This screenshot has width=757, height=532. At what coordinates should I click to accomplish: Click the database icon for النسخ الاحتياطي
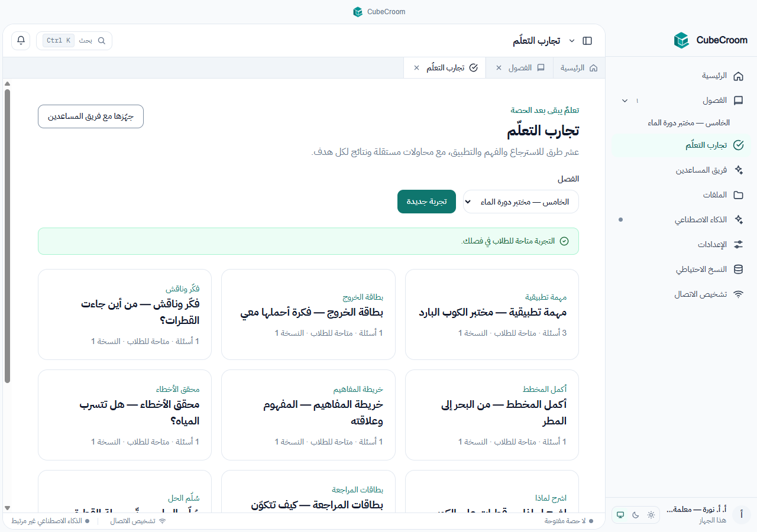coord(738,269)
